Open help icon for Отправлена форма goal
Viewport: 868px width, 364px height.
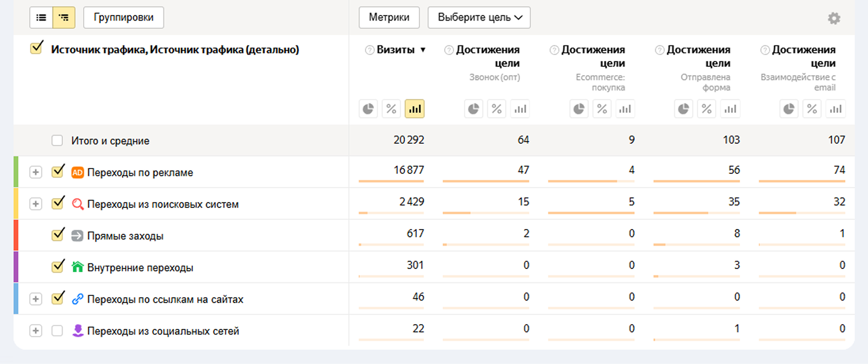[x=659, y=50]
